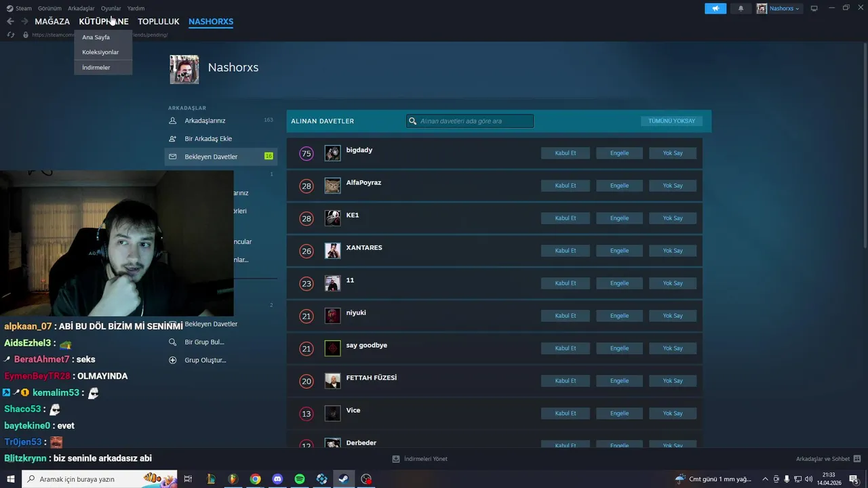Switch to Big Picture mode monitor icon
The height and width of the screenshot is (488, 868).
(x=814, y=8)
